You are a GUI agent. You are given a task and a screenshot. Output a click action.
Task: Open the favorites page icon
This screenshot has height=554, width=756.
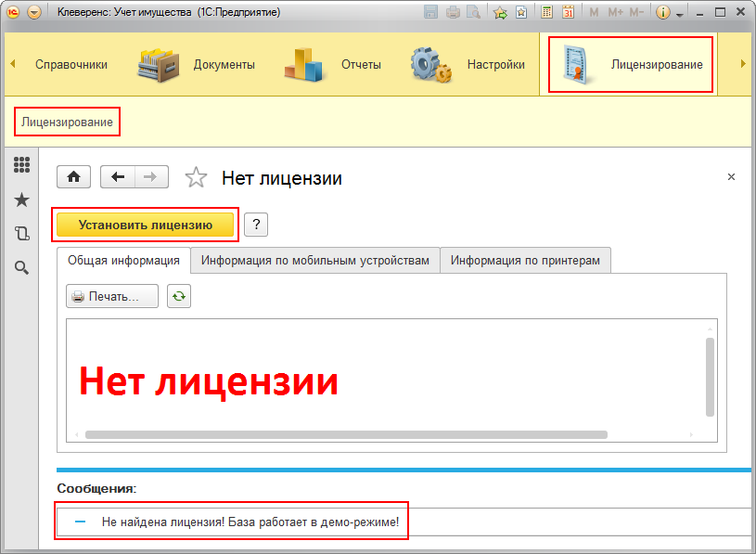point(521,13)
